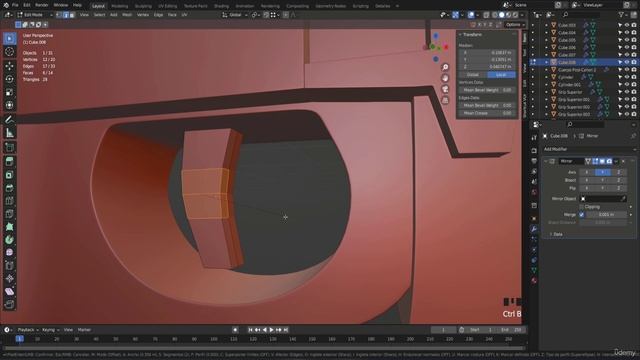This screenshot has width=640, height=360.
Task: Select the Scale tool
Action: coord(9,92)
